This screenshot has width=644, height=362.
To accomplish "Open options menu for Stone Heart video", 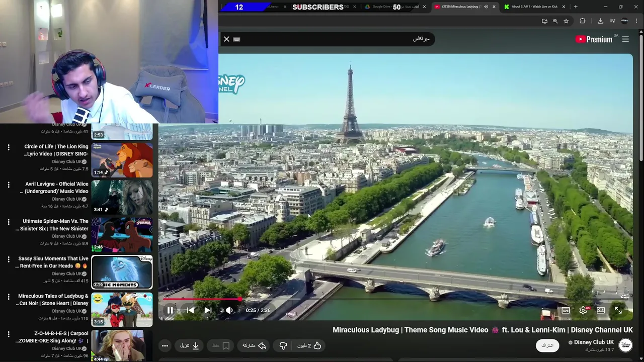I will pyautogui.click(x=9, y=297).
